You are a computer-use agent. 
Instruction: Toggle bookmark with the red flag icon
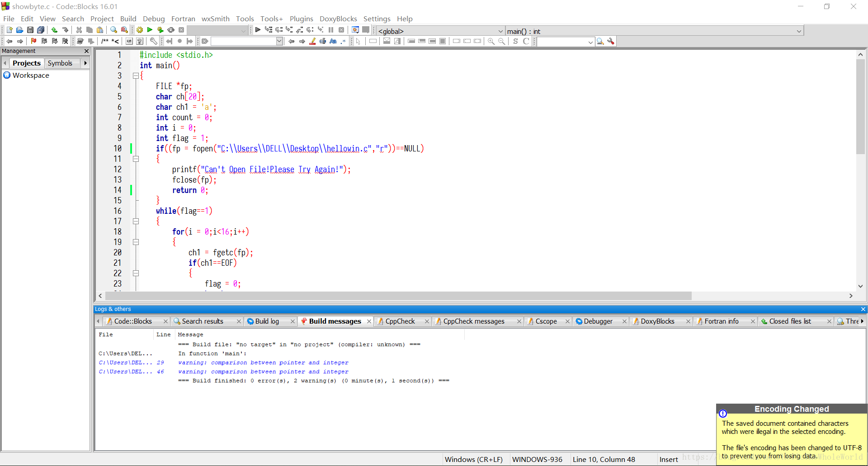pyautogui.click(x=33, y=41)
